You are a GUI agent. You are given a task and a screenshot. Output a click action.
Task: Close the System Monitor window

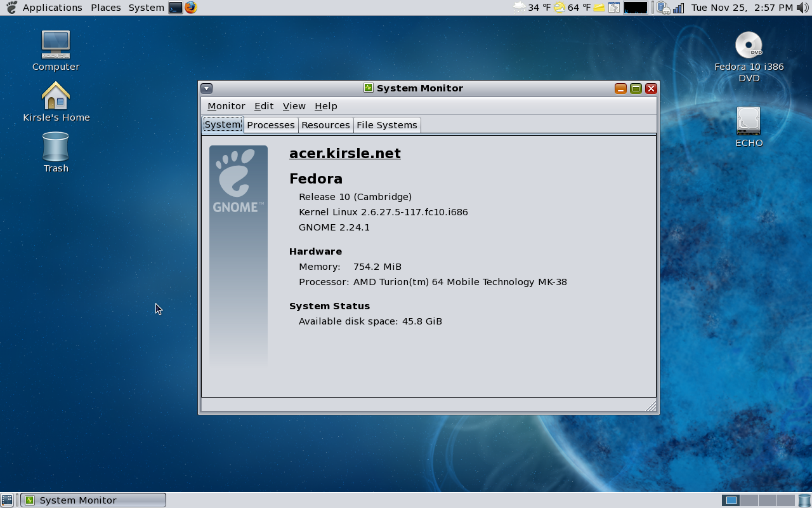click(651, 88)
